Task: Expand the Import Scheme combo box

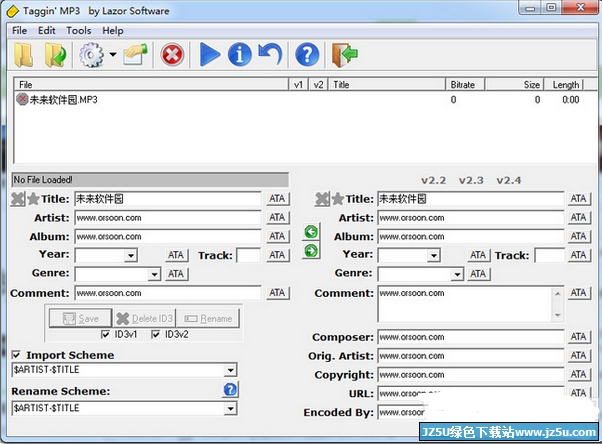Action: click(x=230, y=370)
